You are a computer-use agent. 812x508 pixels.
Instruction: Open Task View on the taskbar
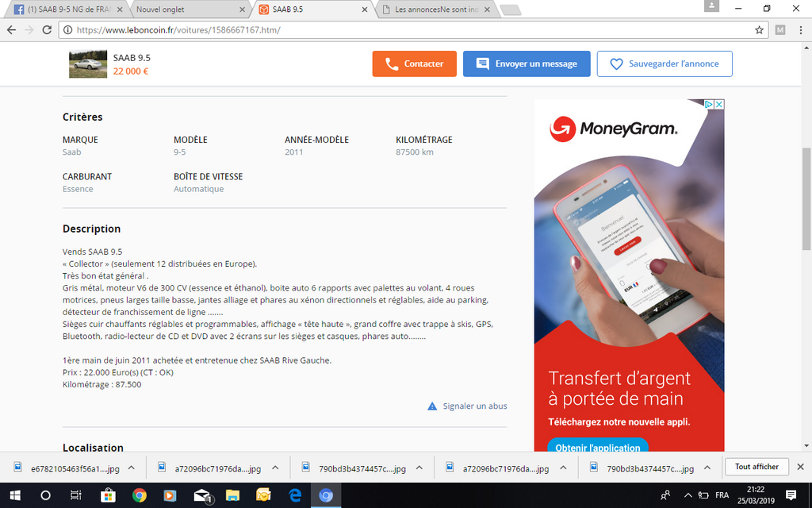pos(76,495)
